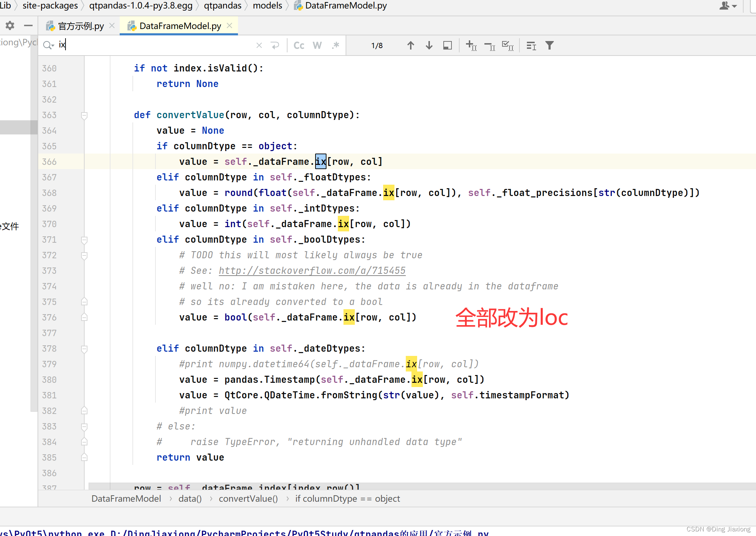This screenshot has height=536, width=756.
Task: Click the new line search icon
Action: (275, 45)
